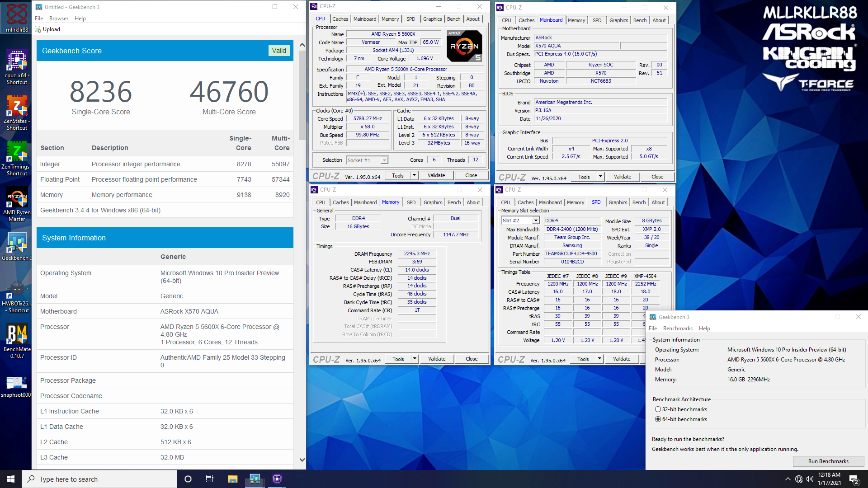This screenshot has width=868, height=488.
Task: Open the network tray icon
Action: click(799, 479)
